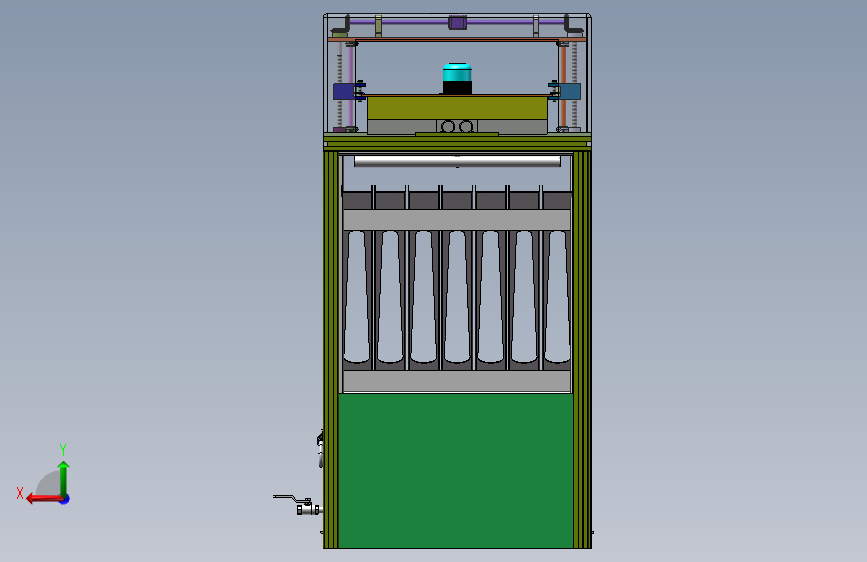
Task: Click the green Y axis arrow on triad
Action: [x=64, y=478]
